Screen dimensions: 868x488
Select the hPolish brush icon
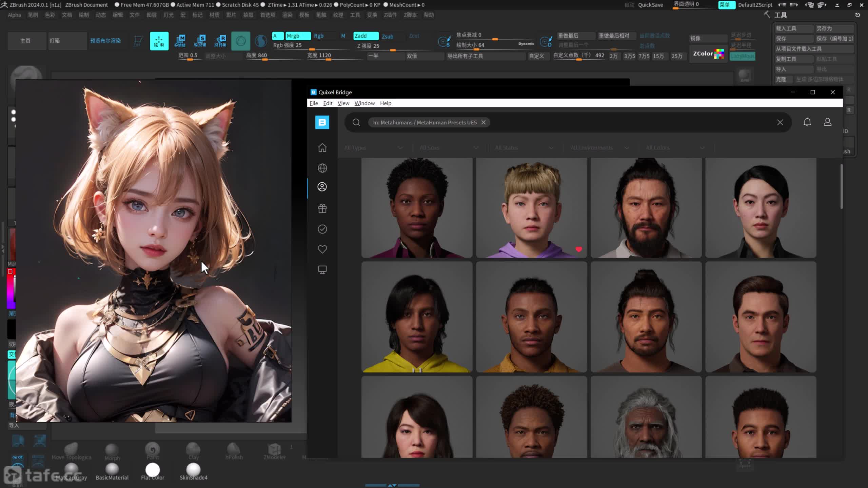pos(234,451)
